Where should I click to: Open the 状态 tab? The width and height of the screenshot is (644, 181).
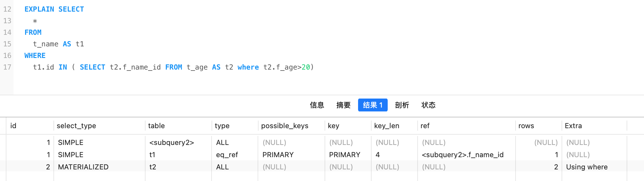[x=428, y=105]
